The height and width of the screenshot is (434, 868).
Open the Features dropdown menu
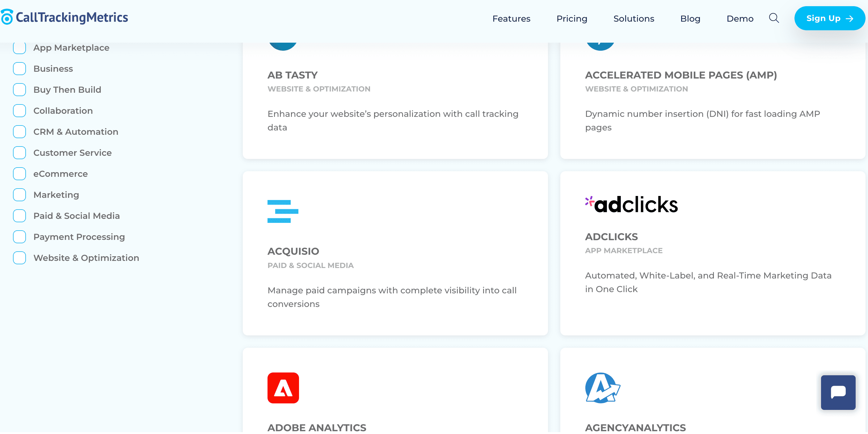511,19
